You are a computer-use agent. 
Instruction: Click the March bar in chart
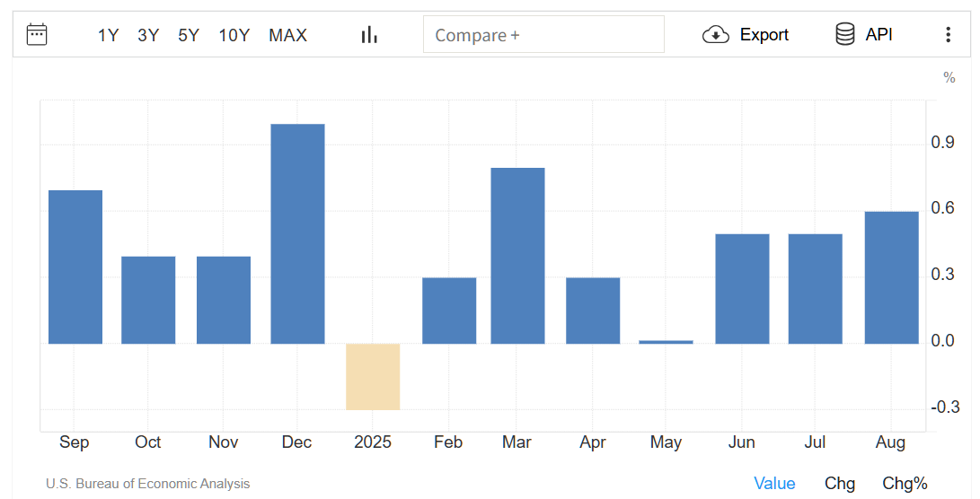pos(517,256)
